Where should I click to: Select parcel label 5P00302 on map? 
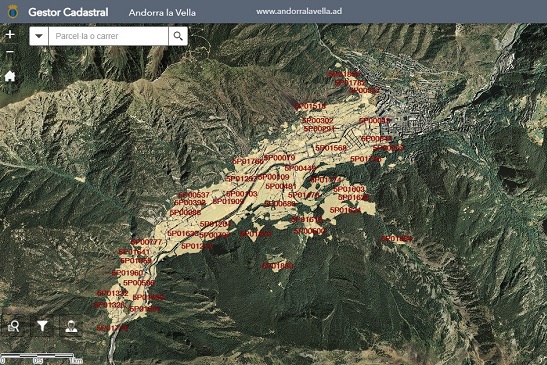coord(318,120)
